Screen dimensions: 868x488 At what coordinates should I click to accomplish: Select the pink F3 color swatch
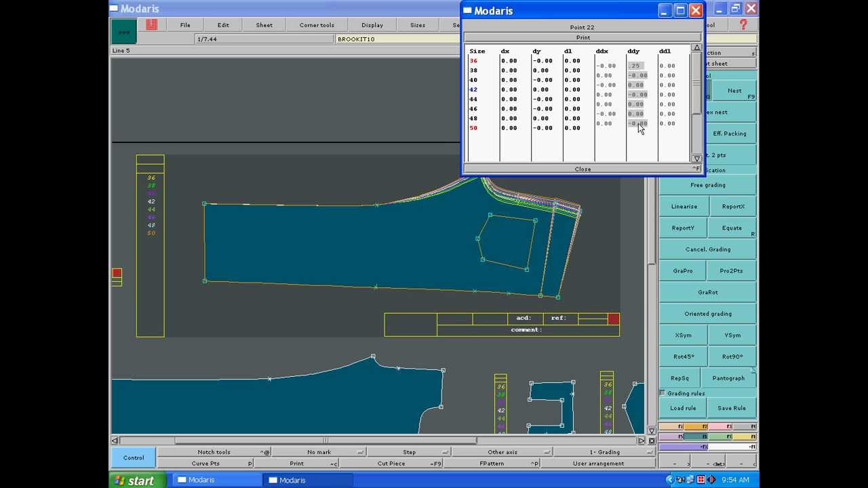(720, 427)
